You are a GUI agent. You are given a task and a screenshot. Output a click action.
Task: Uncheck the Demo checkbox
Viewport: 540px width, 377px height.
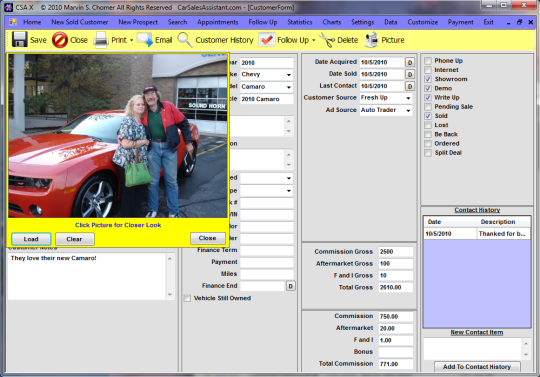point(428,88)
